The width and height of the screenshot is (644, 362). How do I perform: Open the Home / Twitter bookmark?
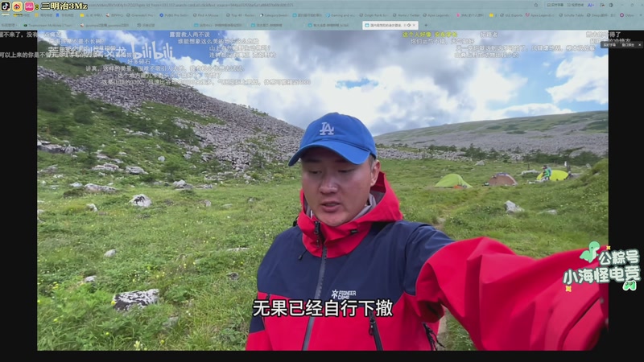pyautogui.click(x=407, y=15)
